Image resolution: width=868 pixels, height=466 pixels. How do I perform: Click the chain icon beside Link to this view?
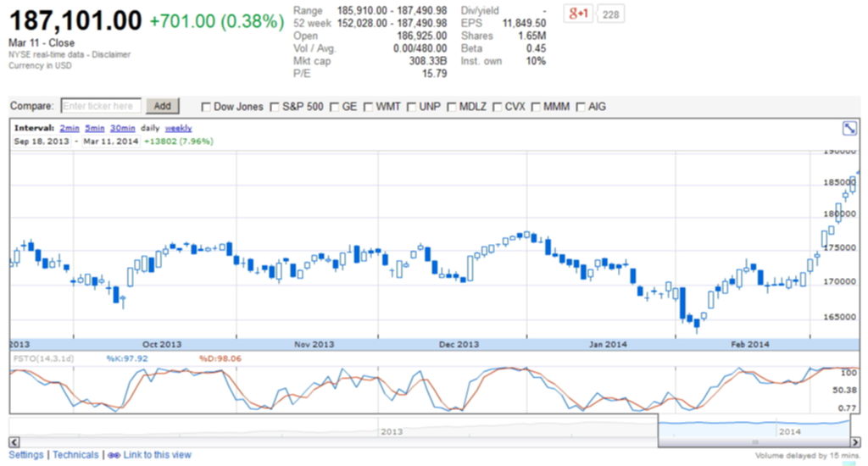click(x=114, y=455)
